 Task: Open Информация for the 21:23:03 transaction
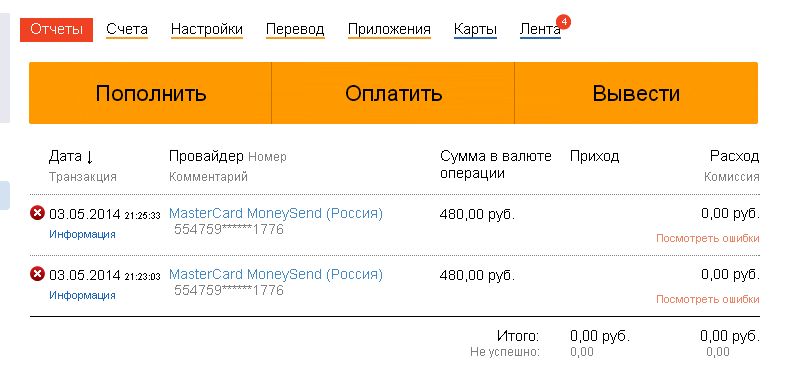(82, 295)
